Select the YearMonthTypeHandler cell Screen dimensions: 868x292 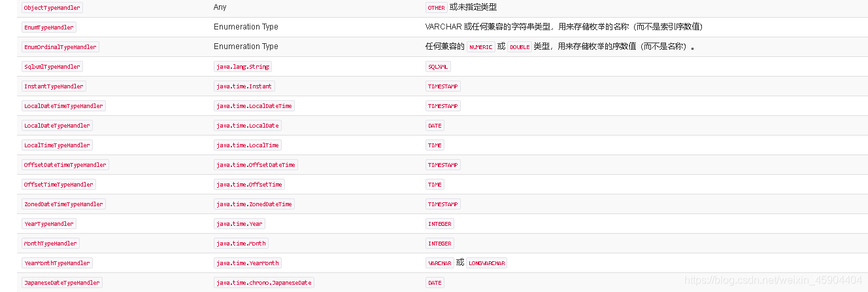click(57, 263)
